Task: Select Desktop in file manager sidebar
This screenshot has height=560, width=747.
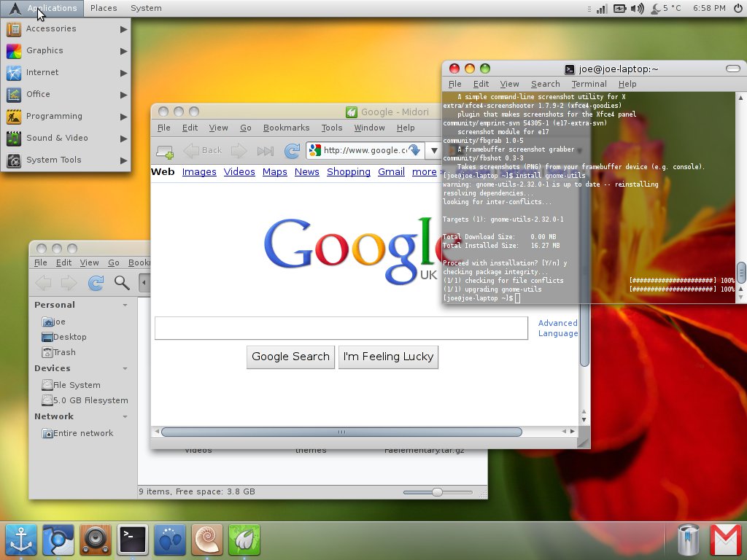Action: pos(64,337)
